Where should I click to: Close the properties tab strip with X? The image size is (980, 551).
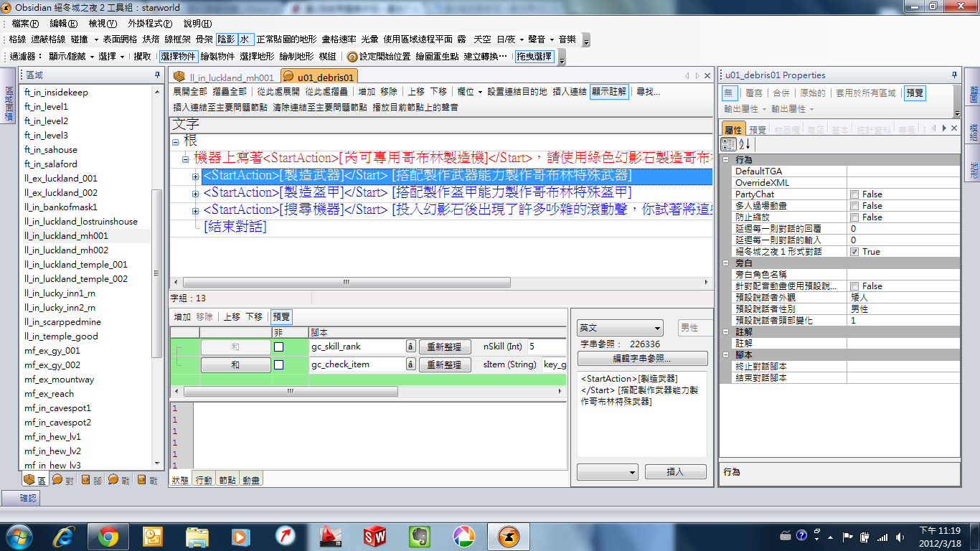click(954, 128)
